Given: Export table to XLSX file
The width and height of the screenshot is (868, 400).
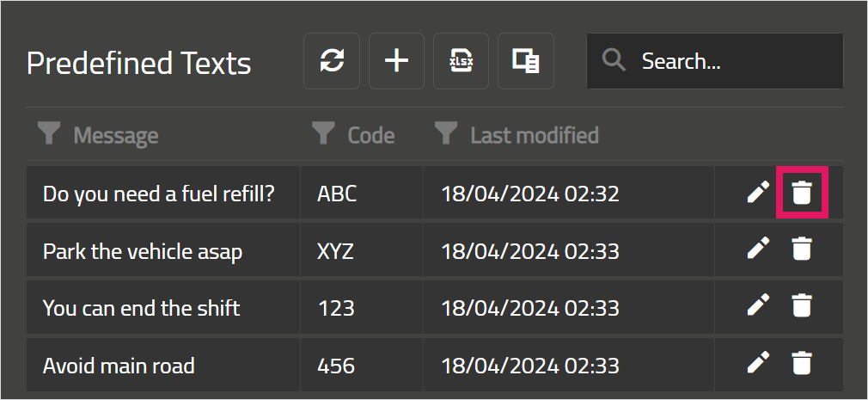Looking at the screenshot, I should [461, 61].
